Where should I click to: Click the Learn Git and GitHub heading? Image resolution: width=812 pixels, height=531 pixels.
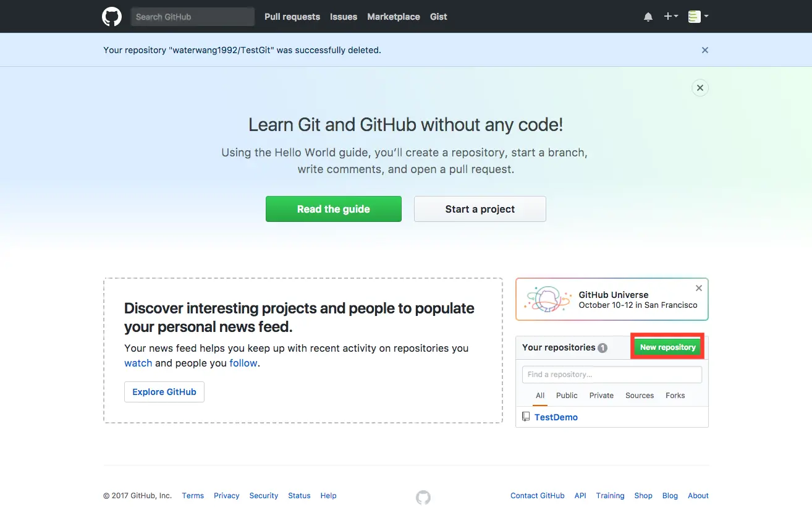click(405, 125)
